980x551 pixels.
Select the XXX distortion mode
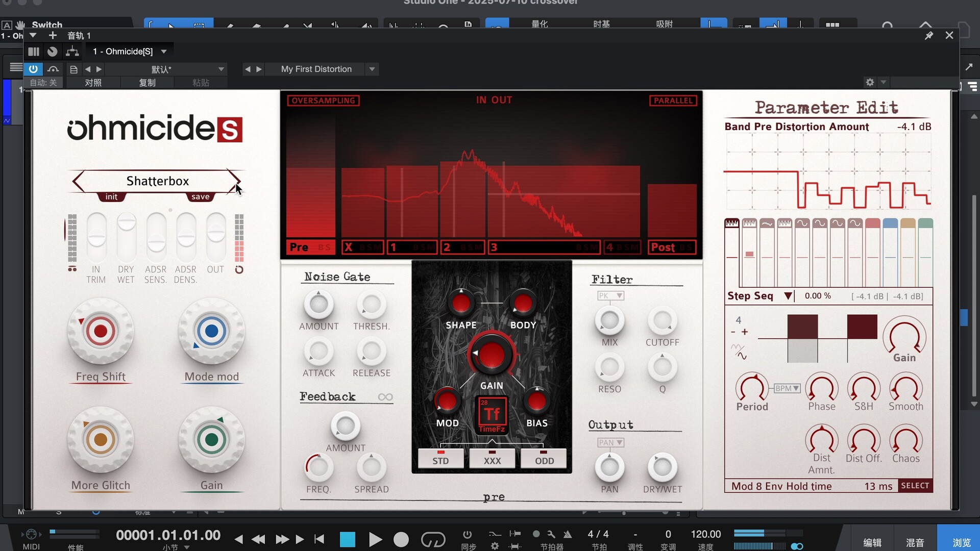coord(492,458)
